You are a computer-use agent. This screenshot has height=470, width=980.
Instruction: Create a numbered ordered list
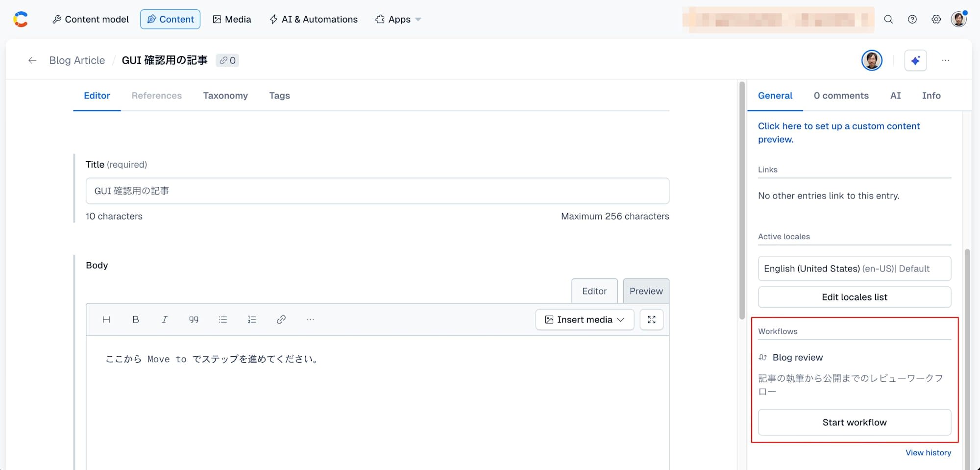[252, 320]
